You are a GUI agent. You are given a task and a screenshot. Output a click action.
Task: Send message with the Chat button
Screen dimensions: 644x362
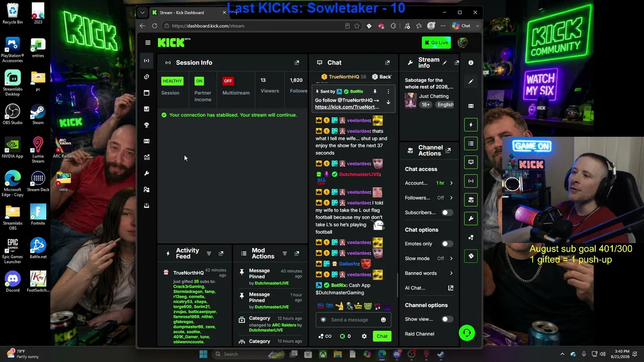(382, 336)
